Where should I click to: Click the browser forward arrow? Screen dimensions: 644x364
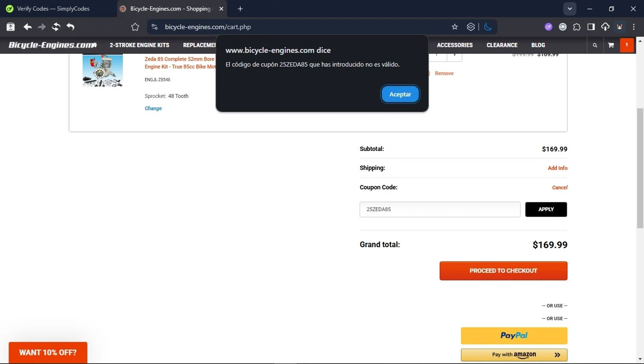(x=42, y=27)
